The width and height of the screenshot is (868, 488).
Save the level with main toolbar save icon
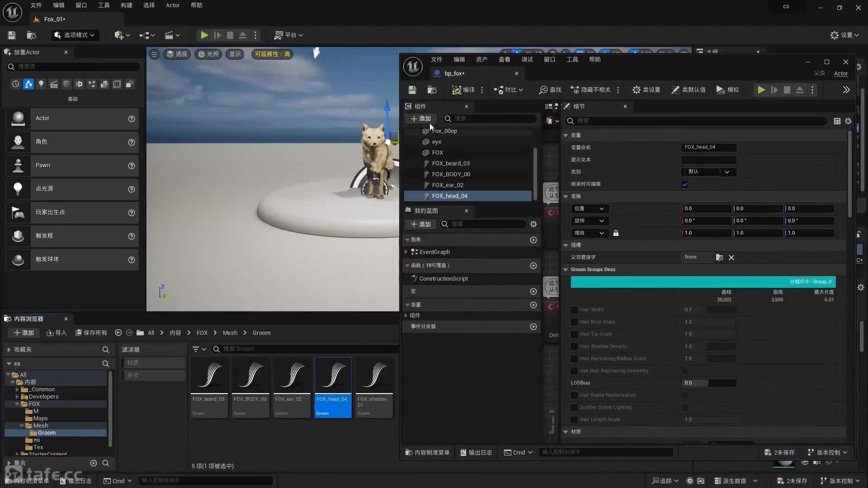tap(12, 35)
